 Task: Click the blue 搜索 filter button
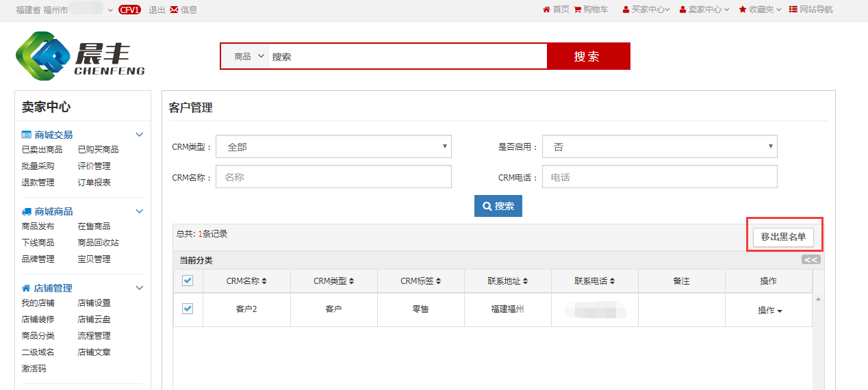tap(498, 206)
